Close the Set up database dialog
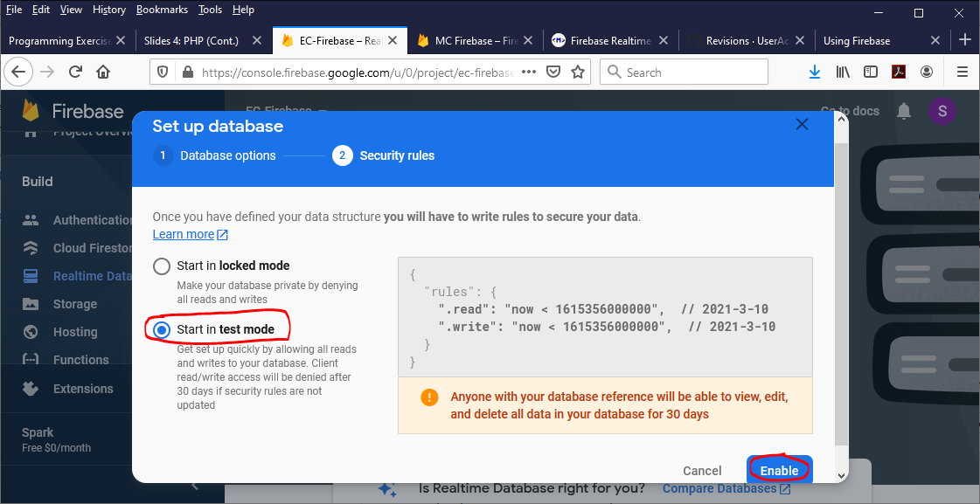Image resolution: width=980 pixels, height=504 pixels. coord(802,125)
